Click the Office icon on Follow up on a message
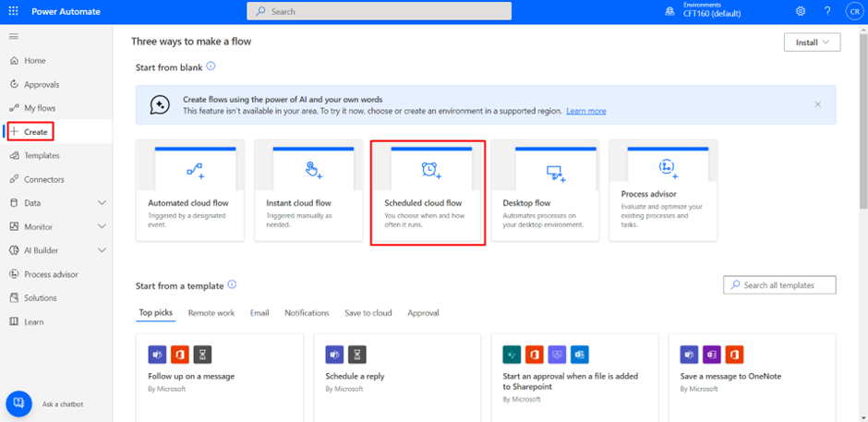The width and height of the screenshot is (868, 422). (x=180, y=354)
